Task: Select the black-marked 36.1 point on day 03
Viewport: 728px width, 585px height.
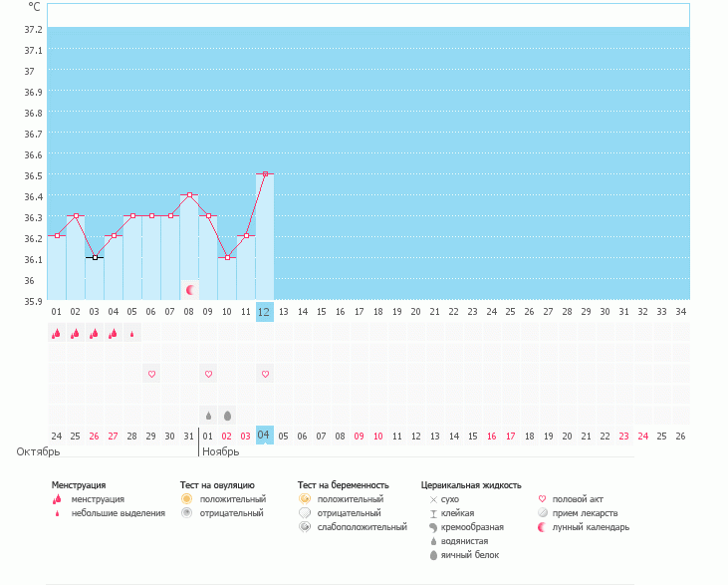Action: (95, 257)
